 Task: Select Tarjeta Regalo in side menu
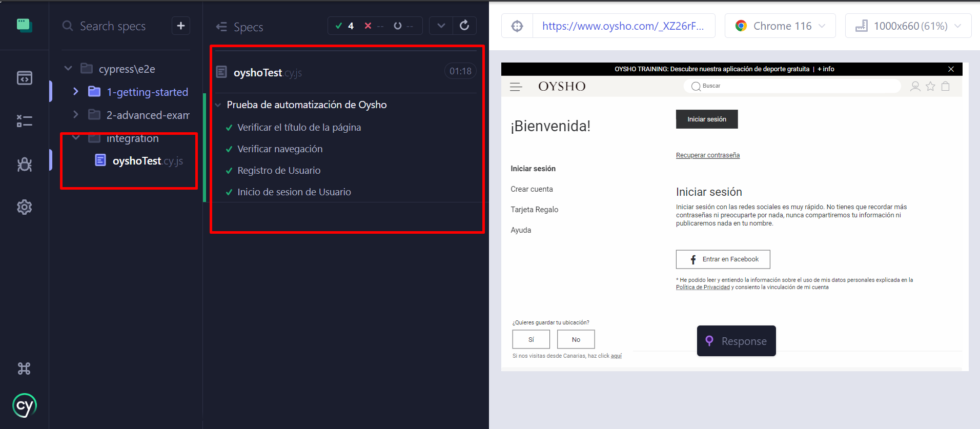pyautogui.click(x=535, y=210)
